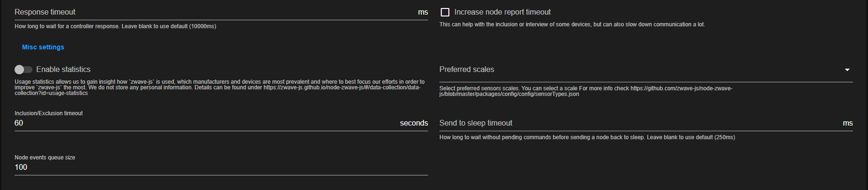Viewport: 868px width, 190px height.
Task: Click the Inclusion/Exclusion timeout value 60
Action: click(19, 123)
